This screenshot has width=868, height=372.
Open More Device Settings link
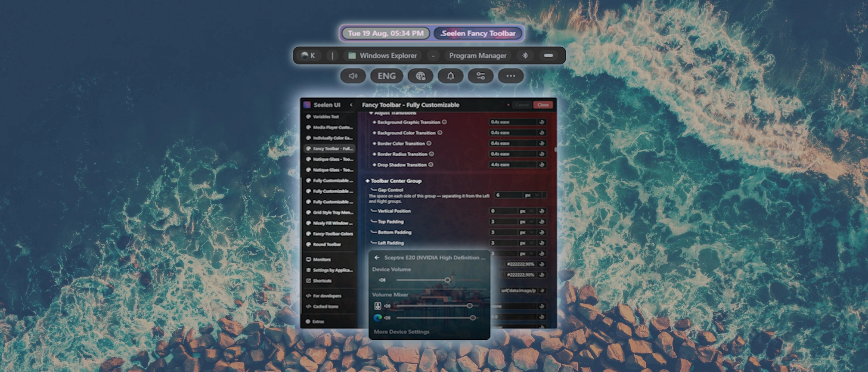click(401, 332)
